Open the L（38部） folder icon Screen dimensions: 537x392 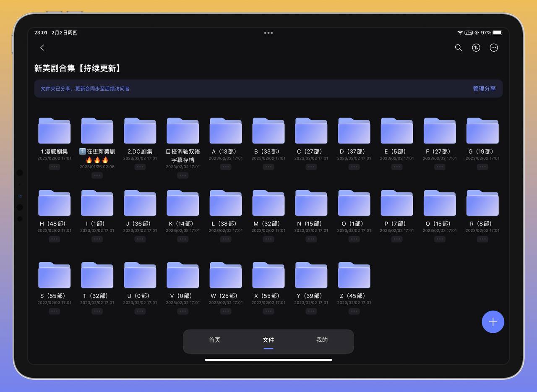[x=226, y=203]
